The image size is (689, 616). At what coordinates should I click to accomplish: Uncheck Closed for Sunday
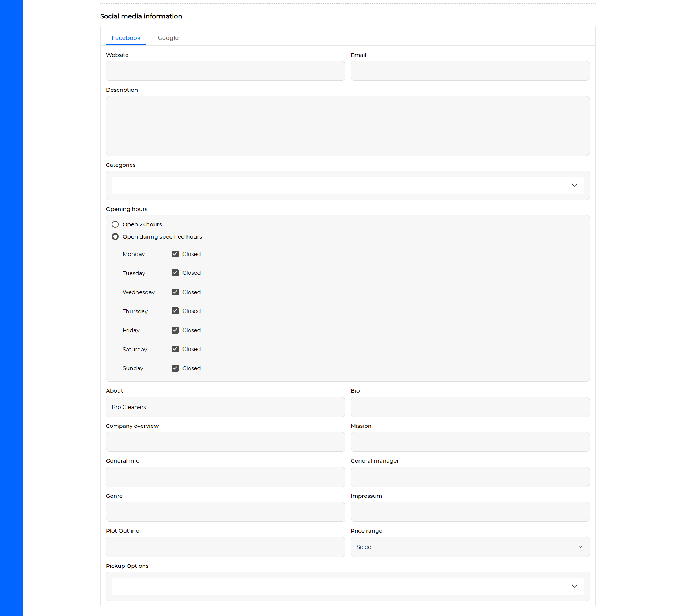[x=175, y=368]
